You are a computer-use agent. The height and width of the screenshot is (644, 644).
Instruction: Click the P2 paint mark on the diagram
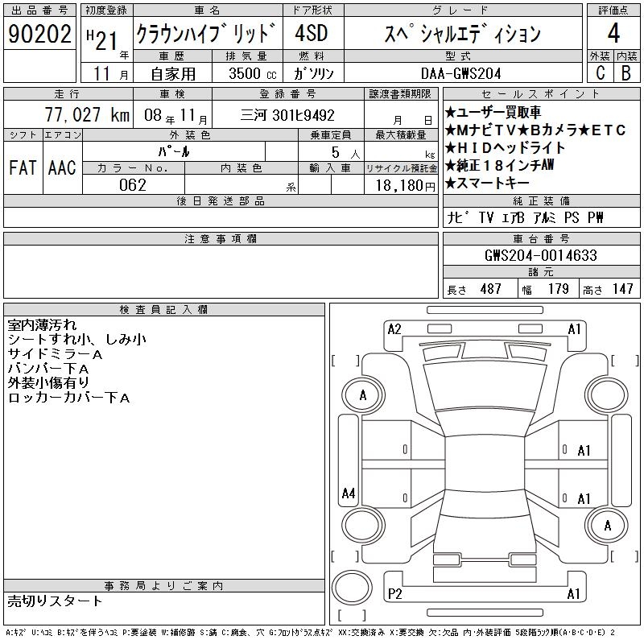[394, 594]
